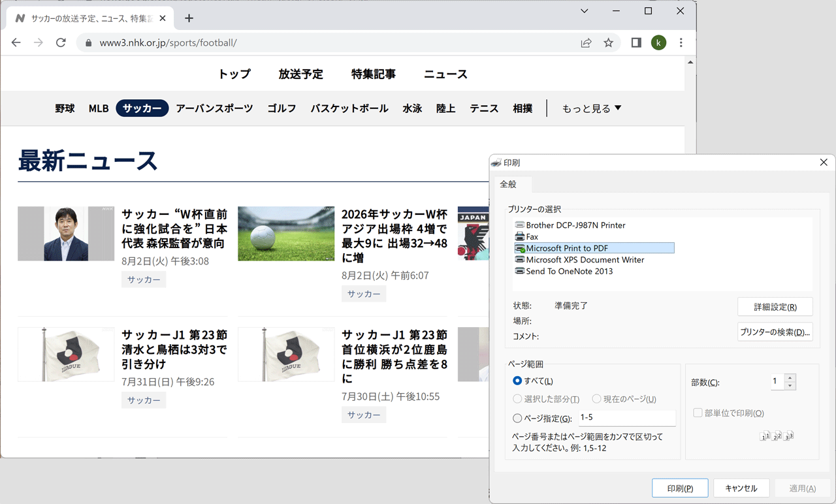Open a new tab with the plus icon
This screenshot has width=836, height=504.
coord(189,18)
